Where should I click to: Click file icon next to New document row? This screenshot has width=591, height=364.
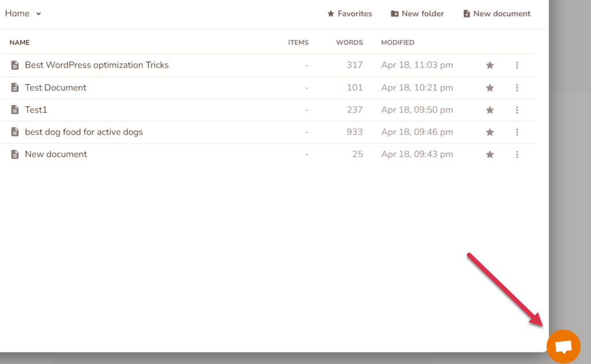(x=15, y=154)
